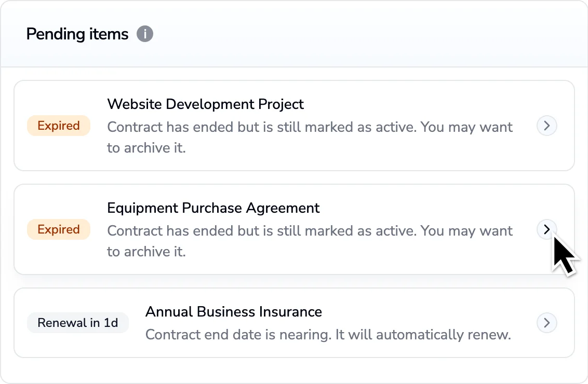Click the grey circle info indicator in header
This screenshot has height=384, width=588.
[x=145, y=34]
